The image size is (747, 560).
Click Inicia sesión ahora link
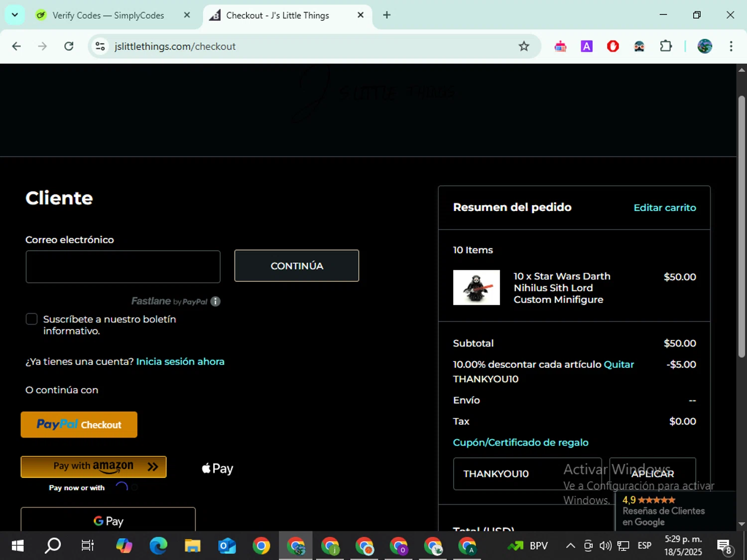[x=180, y=361]
